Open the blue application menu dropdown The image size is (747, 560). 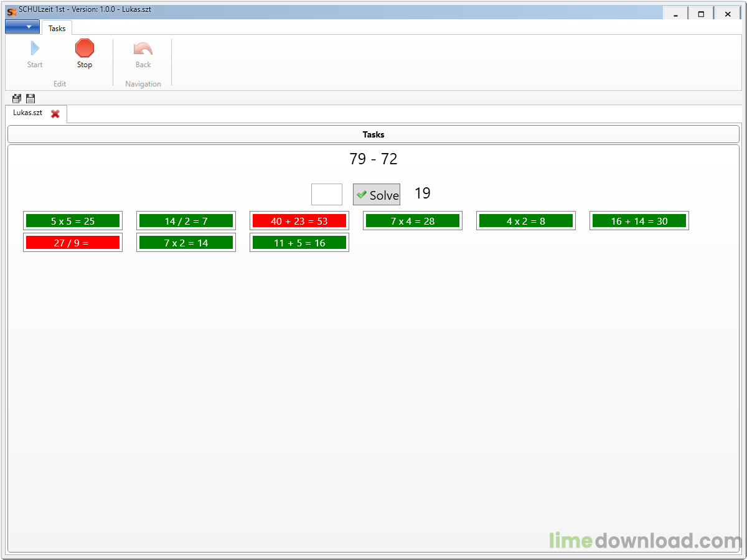[x=22, y=27]
